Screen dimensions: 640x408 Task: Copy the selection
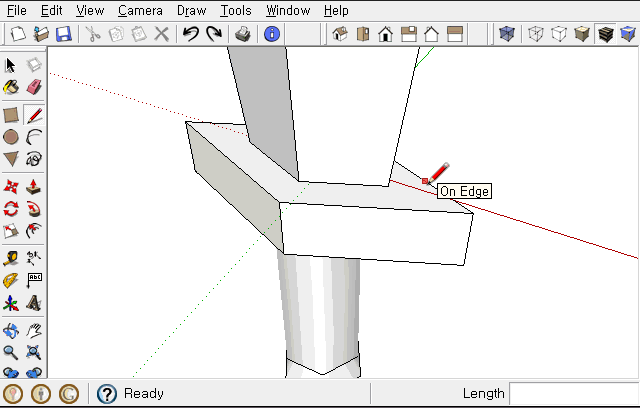tap(116, 34)
